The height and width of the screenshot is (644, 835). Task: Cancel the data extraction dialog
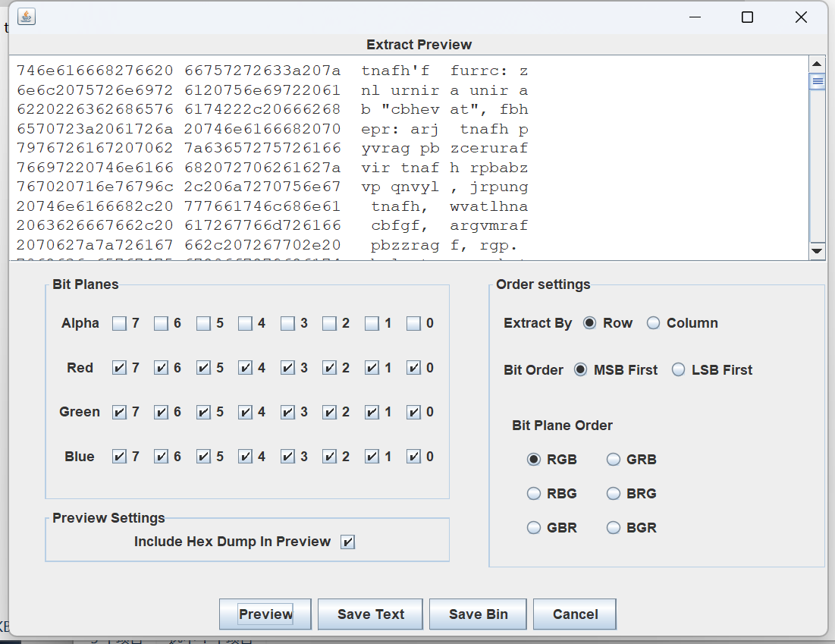(x=575, y=614)
